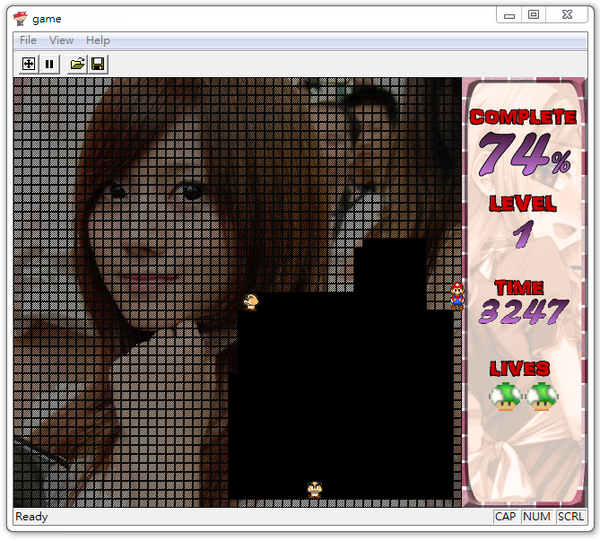Click the LIVES label
This screenshot has width=600, height=541.
[x=520, y=368]
